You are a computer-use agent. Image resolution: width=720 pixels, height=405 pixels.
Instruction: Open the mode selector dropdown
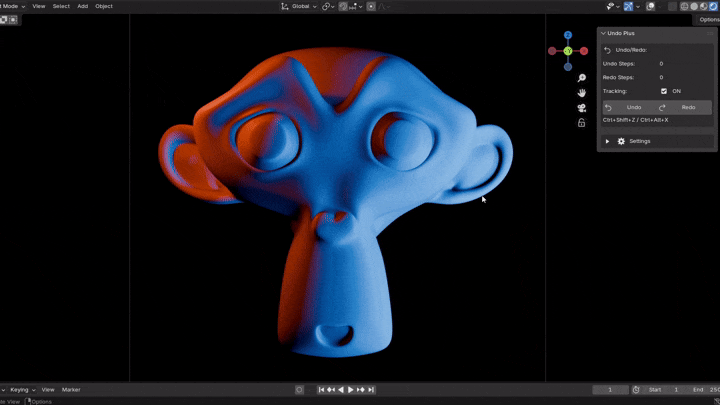tap(13, 6)
